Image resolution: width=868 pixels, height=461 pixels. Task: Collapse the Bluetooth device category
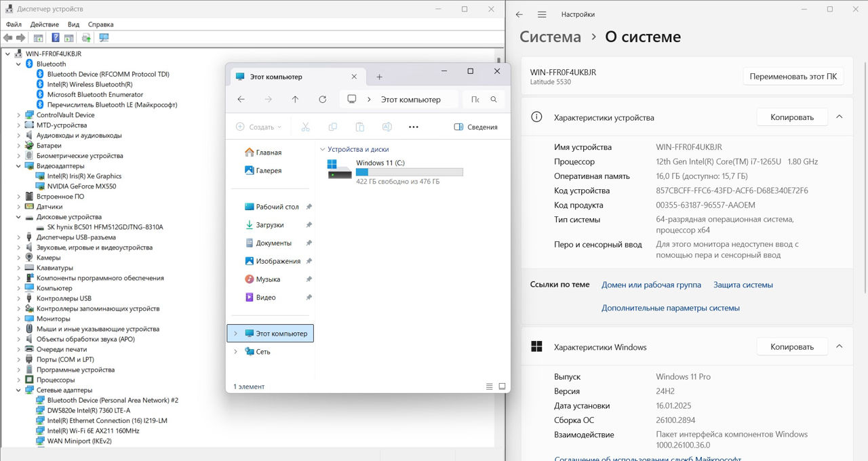18,64
